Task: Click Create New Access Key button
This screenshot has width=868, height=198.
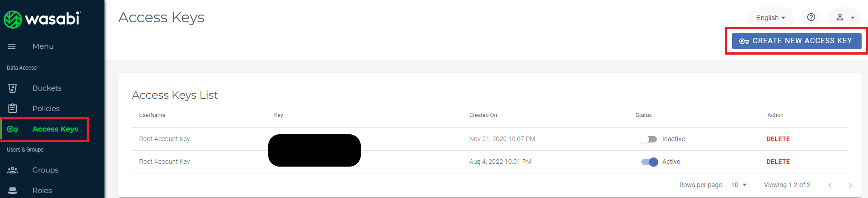Action: coord(796,41)
